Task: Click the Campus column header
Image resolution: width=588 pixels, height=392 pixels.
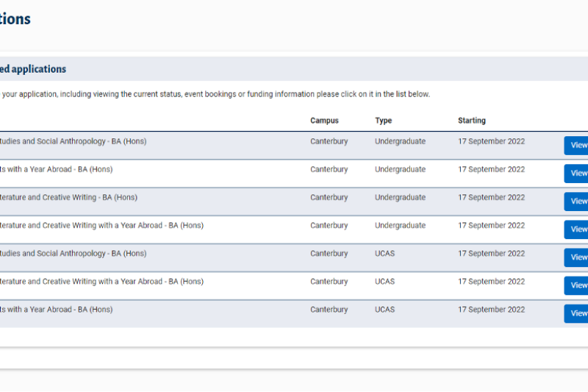Action: coord(324,121)
